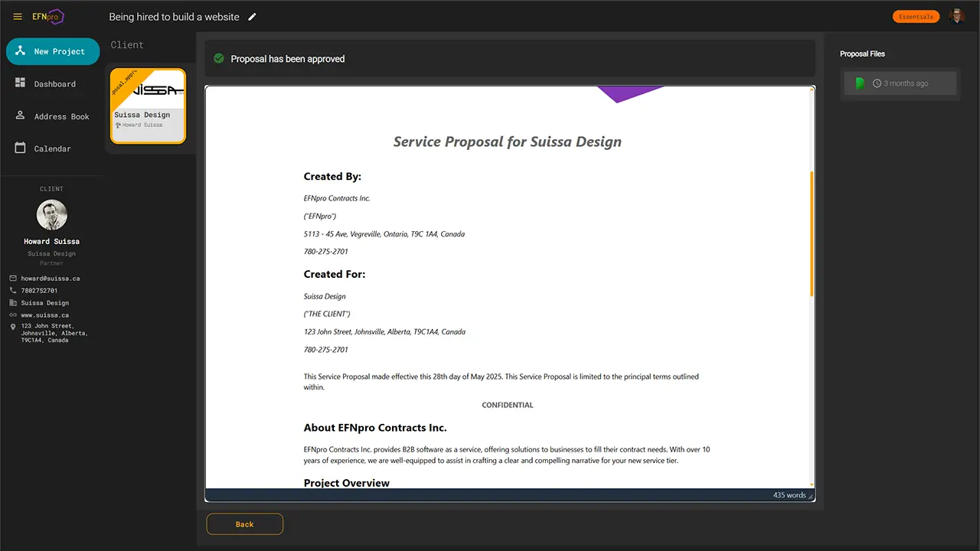Click the Address Book person icon
This screenshot has height=551, width=980.
21,116
